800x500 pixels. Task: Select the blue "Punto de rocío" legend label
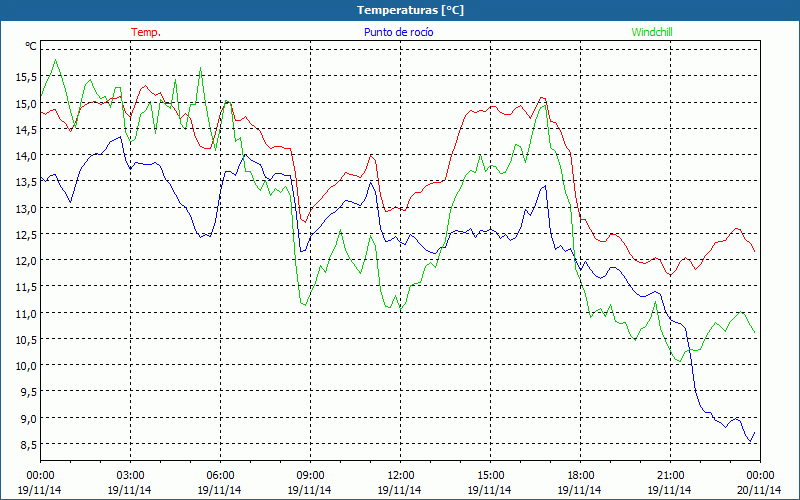coord(398,32)
